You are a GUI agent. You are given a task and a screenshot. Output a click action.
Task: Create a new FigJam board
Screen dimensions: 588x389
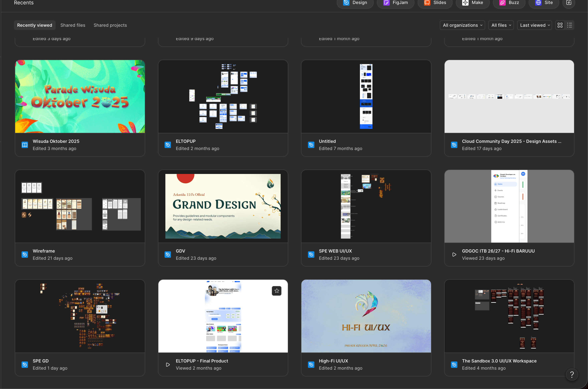point(395,3)
